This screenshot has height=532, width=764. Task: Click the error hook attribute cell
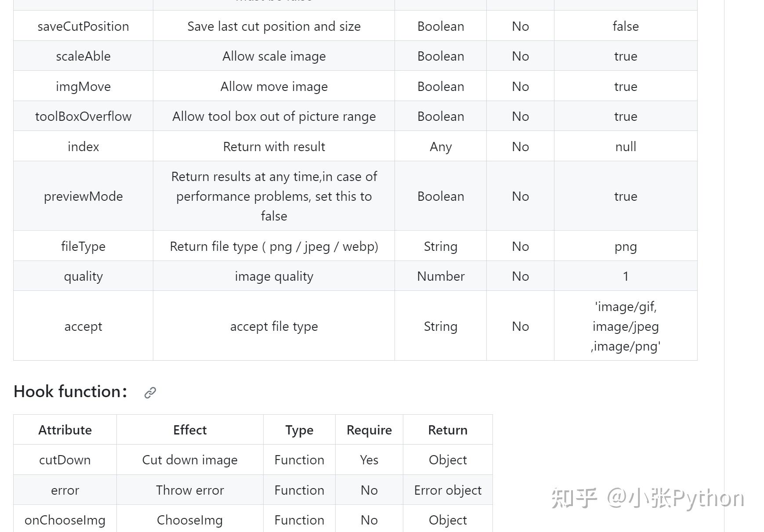65,490
